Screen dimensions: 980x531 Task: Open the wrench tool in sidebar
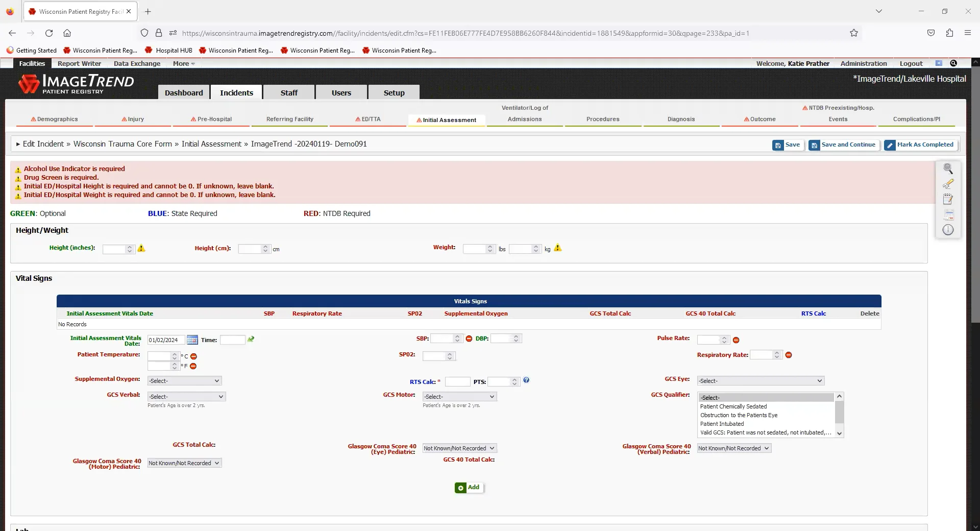pos(948,184)
